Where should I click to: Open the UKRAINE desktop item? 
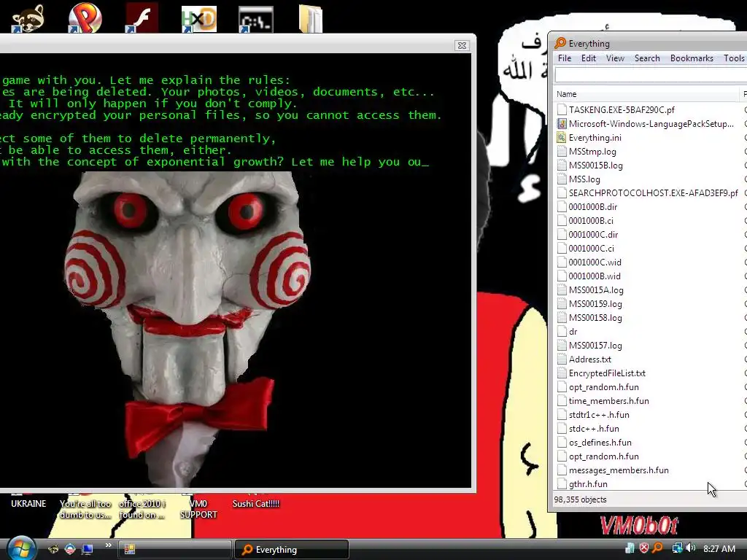point(28,503)
